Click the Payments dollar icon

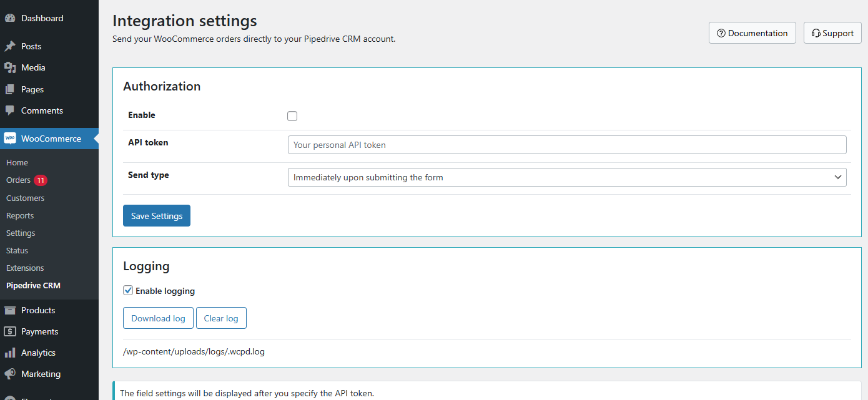tap(11, 331)
